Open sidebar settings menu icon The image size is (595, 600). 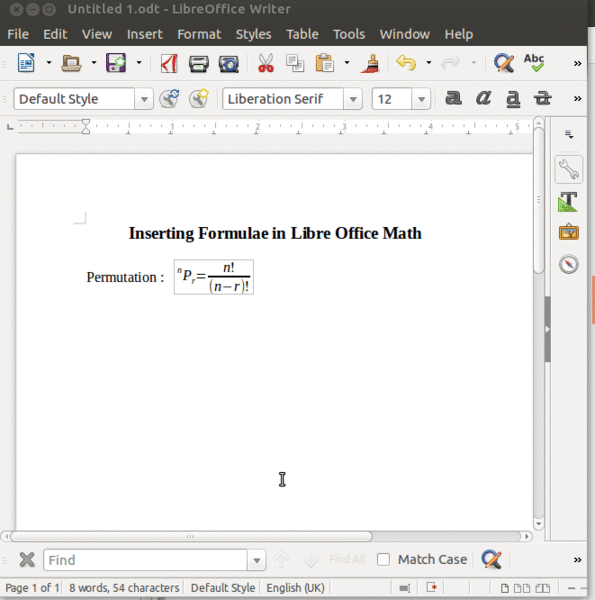[x=569, y=135]
